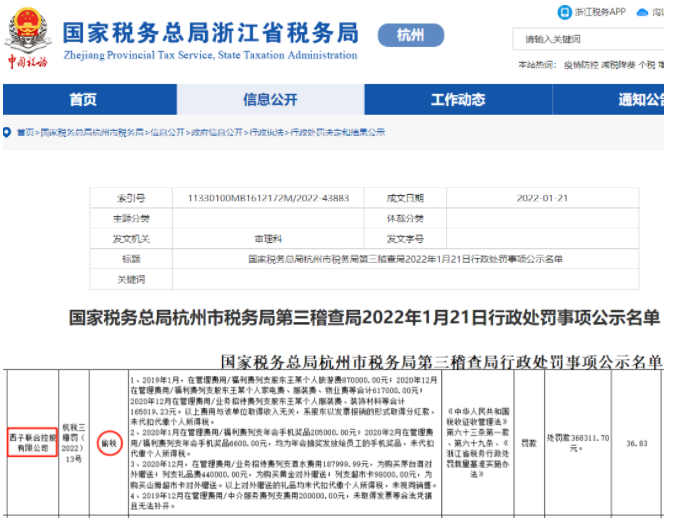Screen dimensions: 676x525
Task: Click hot word 疫情防控
Action: tap(581, 65)
